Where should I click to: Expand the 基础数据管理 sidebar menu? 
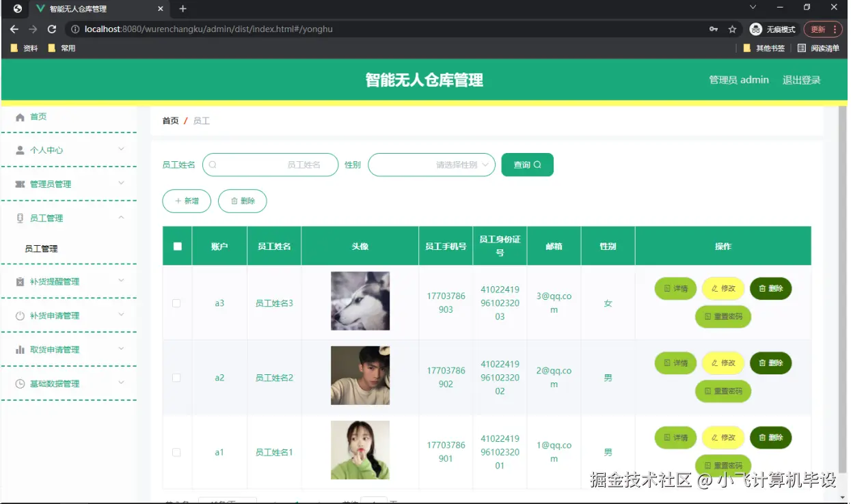tap(121, 383)
